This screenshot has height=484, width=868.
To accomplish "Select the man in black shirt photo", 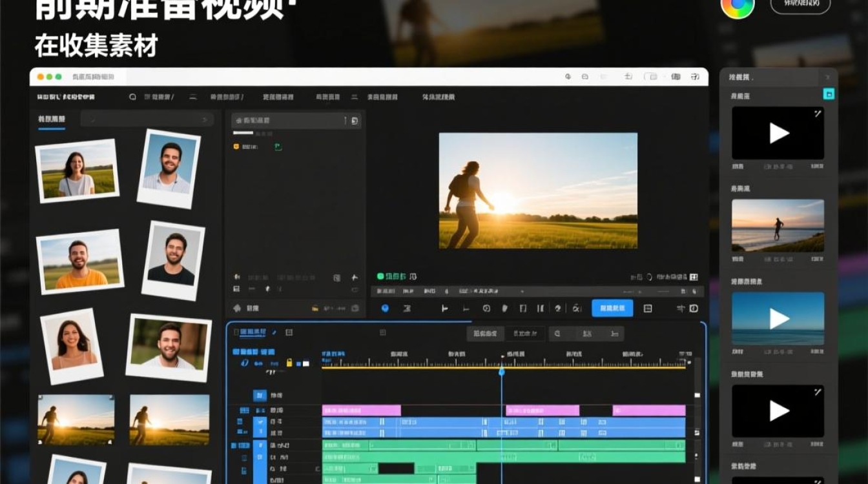I will tap(173, 261).
